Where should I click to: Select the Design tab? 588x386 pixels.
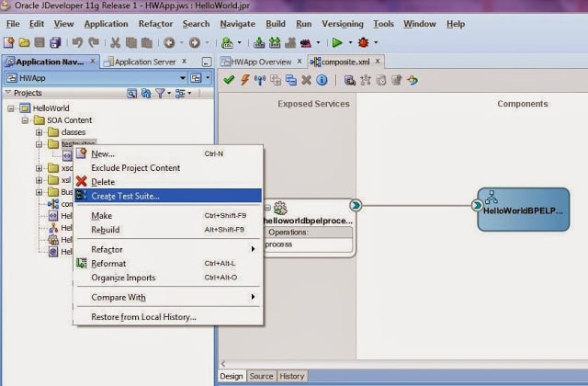click(232, 376)
